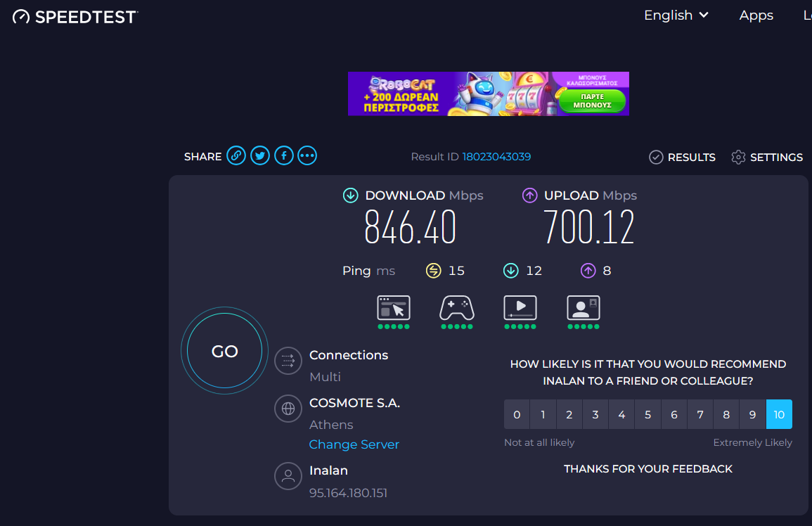Click the Inalan provider name
812x526 pixels.
[x=328, y=470]
